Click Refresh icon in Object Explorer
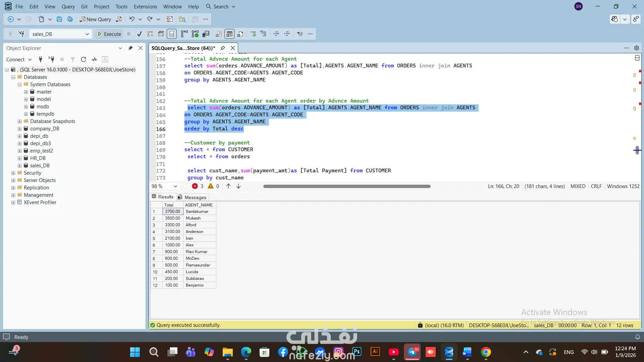This screenshot has height=362, width=644. pyautogui.click(x=84, y=59)
